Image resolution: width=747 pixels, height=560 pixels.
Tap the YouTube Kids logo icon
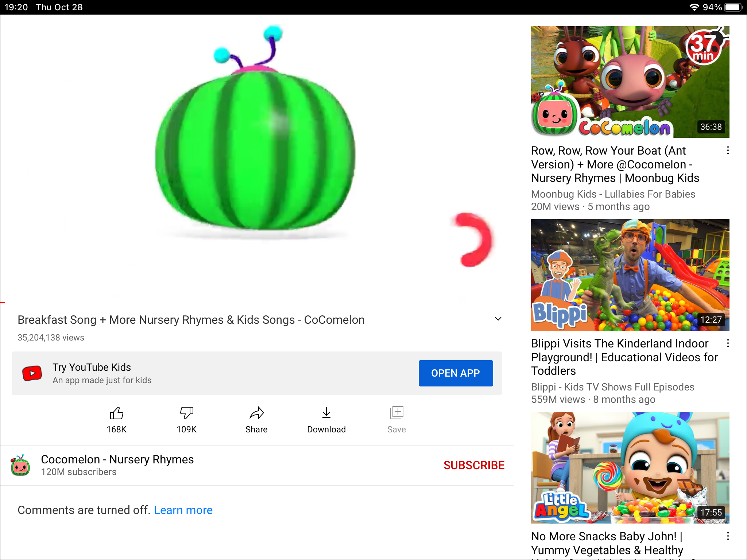coord(32,373)
